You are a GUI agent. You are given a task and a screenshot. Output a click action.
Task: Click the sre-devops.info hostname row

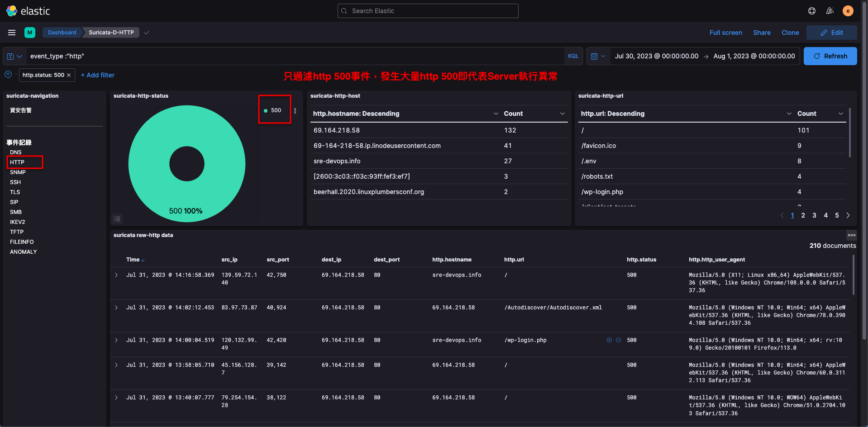tap(439, 161)
